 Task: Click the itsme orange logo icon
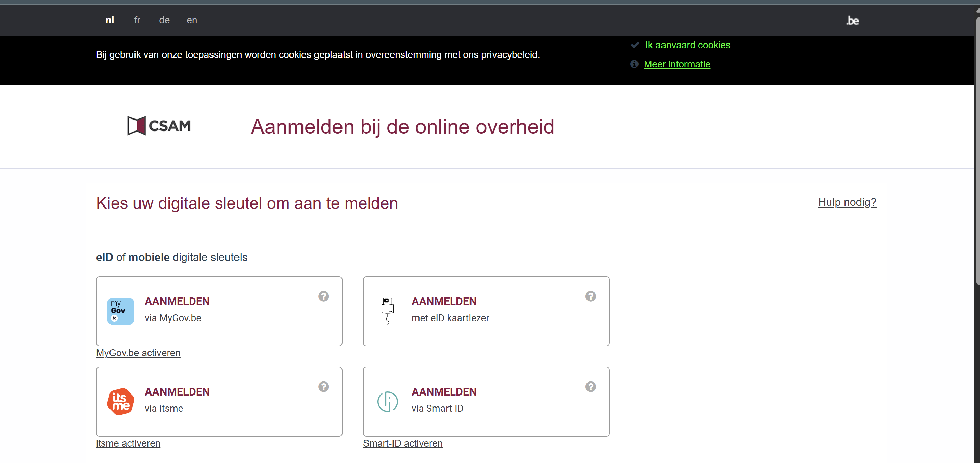click(x=120, y=401)
